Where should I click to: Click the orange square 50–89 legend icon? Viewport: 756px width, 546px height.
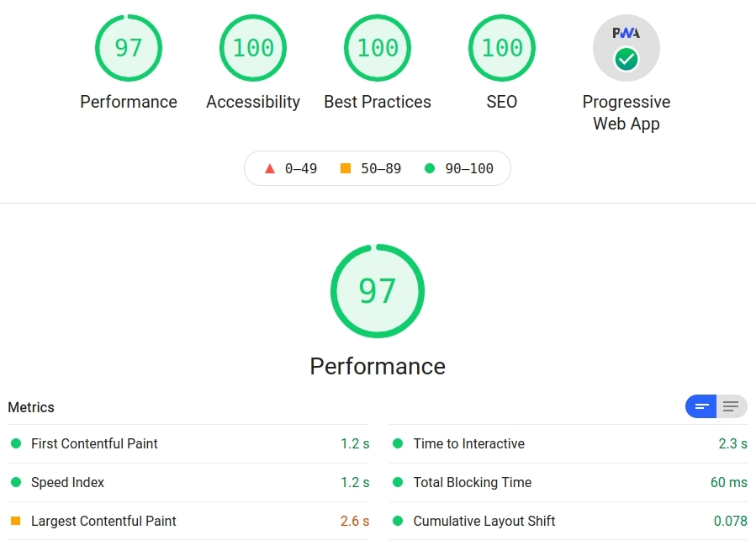[346, 168]
